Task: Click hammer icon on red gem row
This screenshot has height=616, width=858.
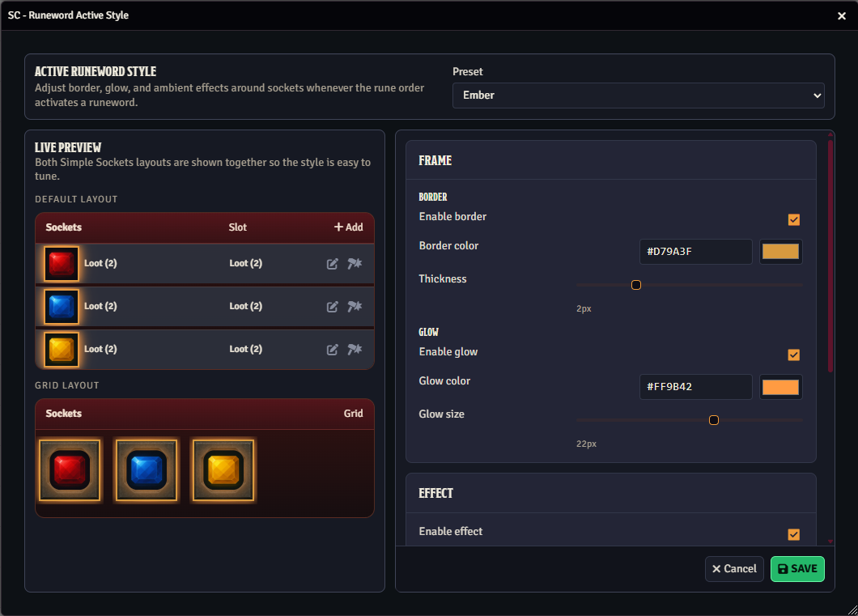Action: point(355,264)
